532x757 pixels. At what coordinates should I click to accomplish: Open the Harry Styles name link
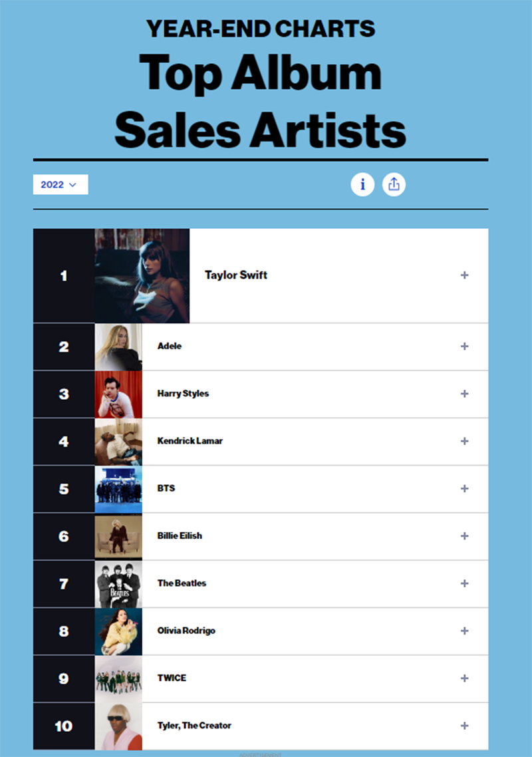(x=183, y=393)
